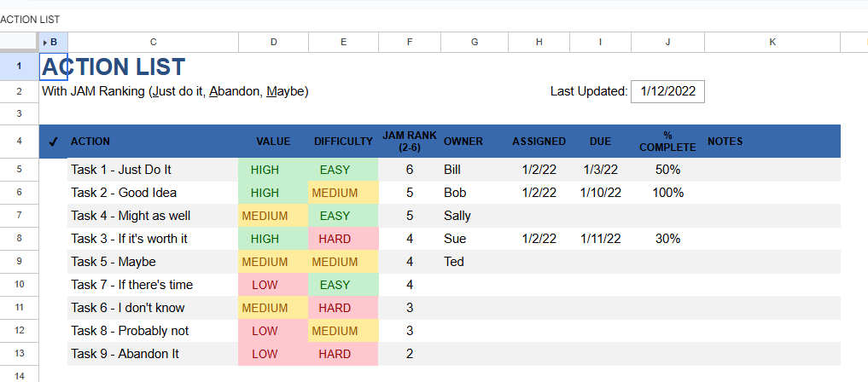Select row 5 header

coord(20,170)
